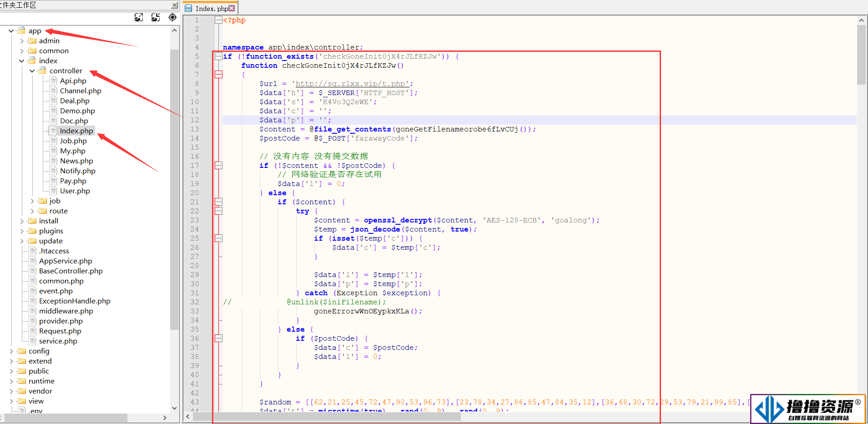Expand the common folder
This screenshot has width=868, height=424.
coord(21,51)
